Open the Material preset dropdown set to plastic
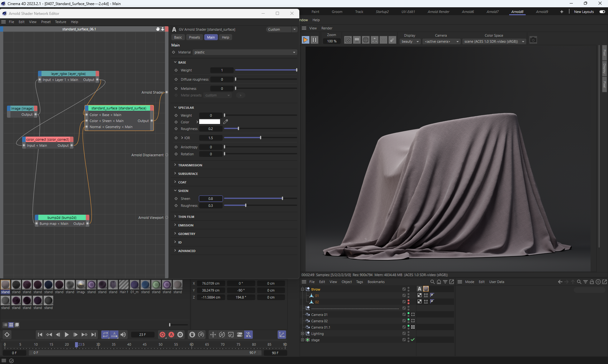 tap(245, 52)
